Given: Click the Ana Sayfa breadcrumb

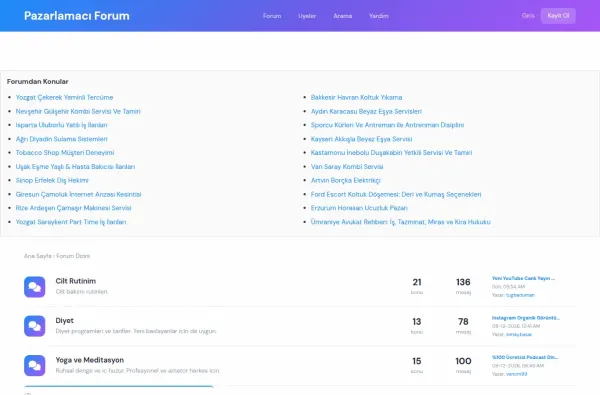Looking at the screenshot, I should click(x=38, y=256).
